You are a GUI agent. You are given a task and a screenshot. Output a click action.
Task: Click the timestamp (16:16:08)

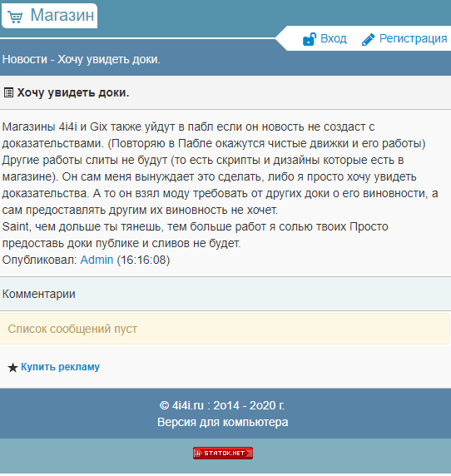click(143, 260)
